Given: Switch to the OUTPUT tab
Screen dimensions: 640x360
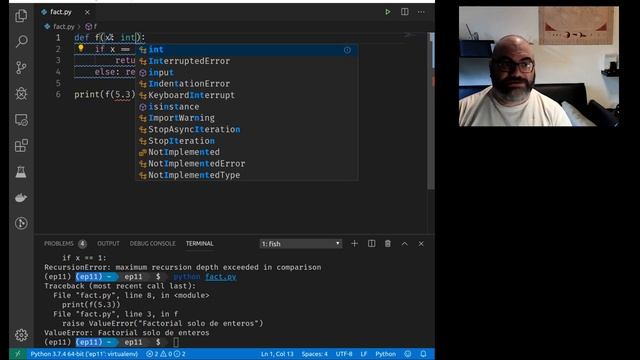Looking at the screenshot, I should [108, 244].
